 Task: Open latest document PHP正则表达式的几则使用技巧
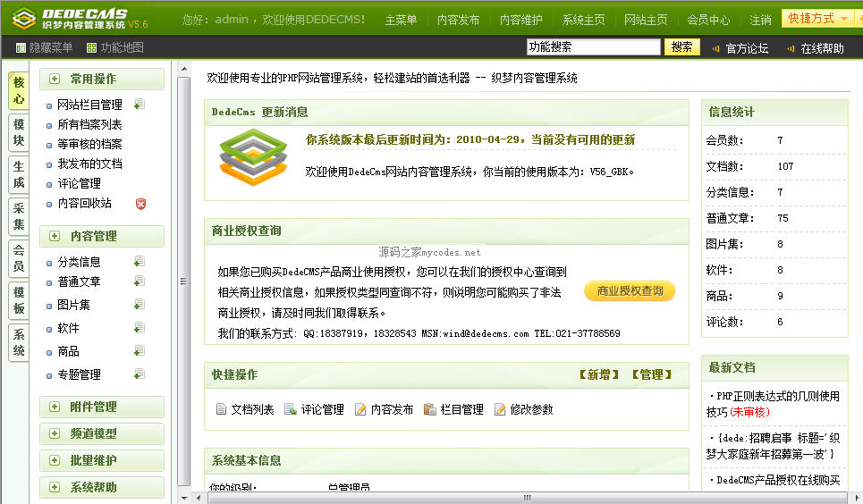point(774,404)
